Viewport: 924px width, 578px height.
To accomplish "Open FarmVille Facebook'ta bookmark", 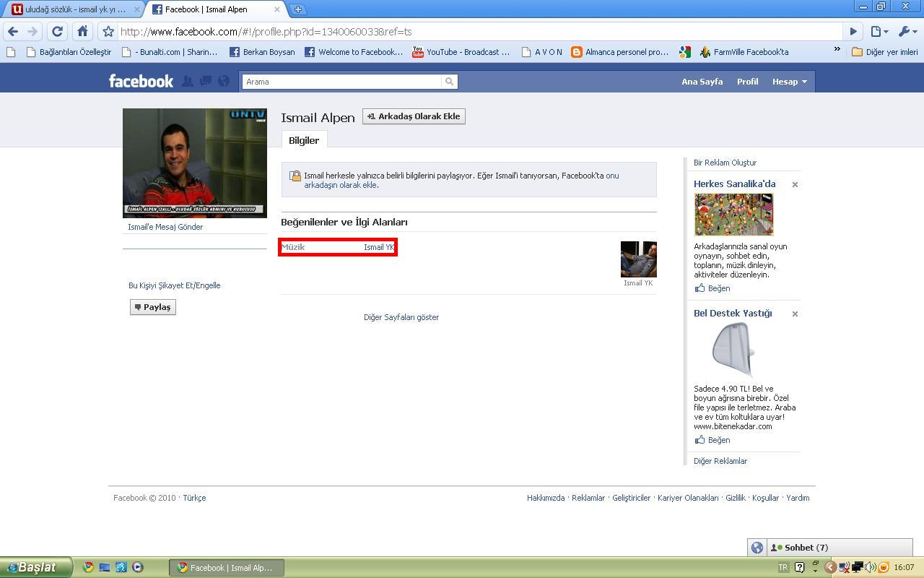I will click(744, 52).
